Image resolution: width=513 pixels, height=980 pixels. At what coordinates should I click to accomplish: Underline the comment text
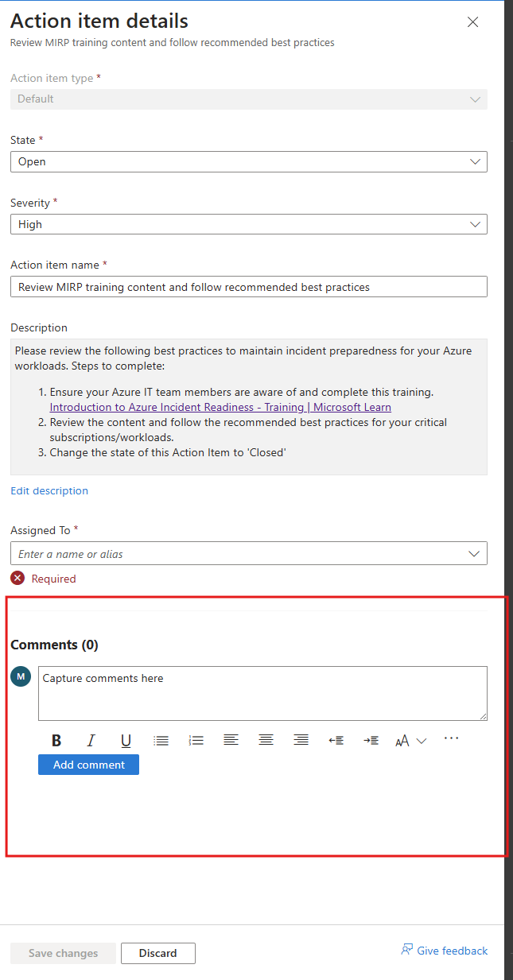pos(126,740)
